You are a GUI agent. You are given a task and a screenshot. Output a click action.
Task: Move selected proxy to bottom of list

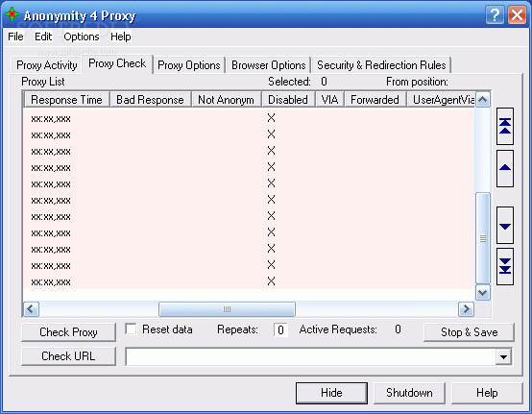[505, 266]
